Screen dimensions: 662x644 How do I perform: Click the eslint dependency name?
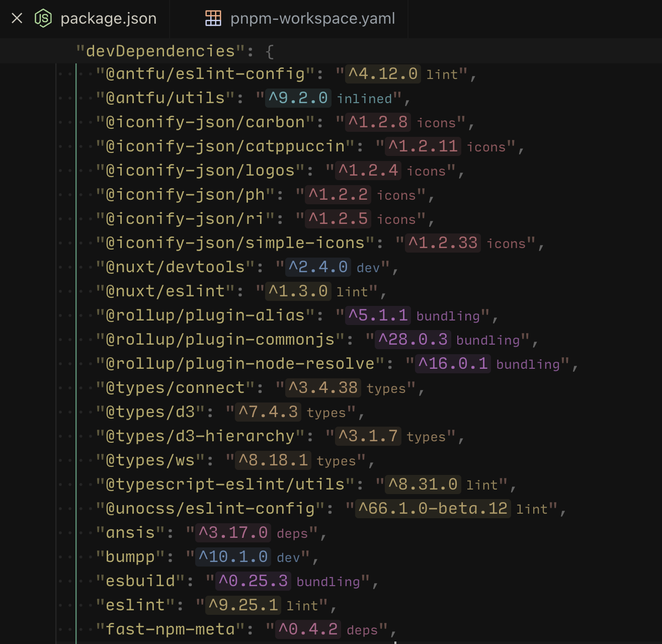tap(133, 605)
